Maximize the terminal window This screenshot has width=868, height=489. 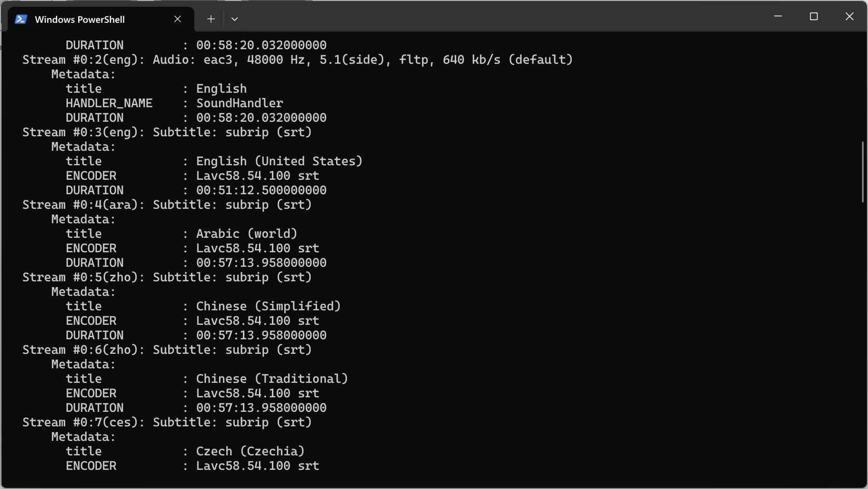[x=814, y=17]
